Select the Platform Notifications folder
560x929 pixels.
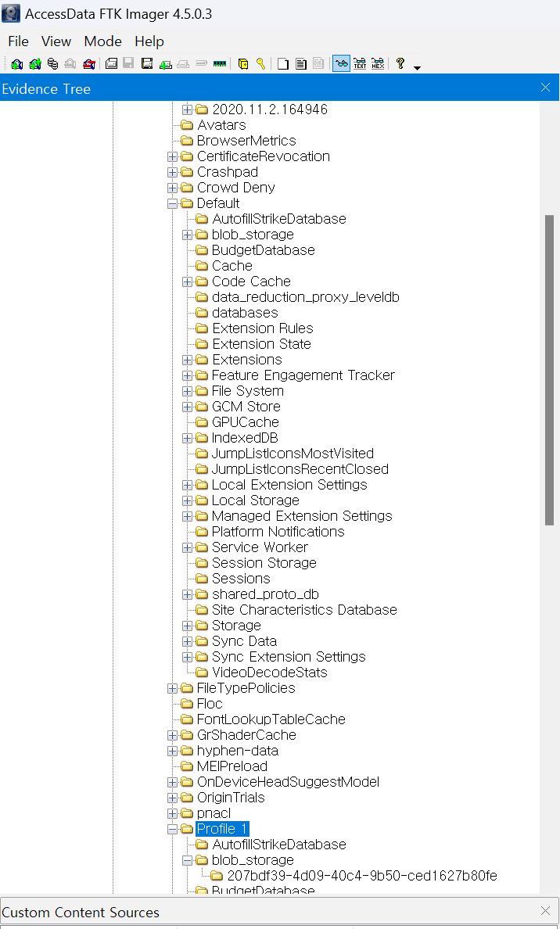[278, 532]
